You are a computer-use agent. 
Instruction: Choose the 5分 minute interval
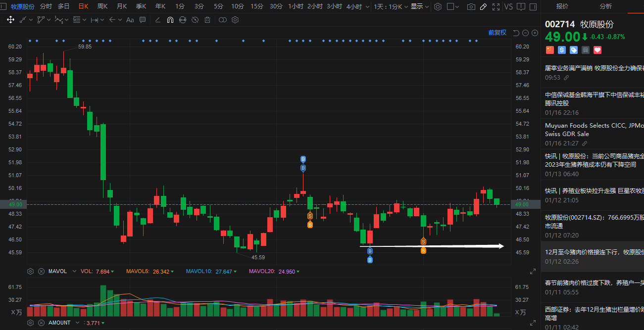pyautogui.click(x=218, y=6)
